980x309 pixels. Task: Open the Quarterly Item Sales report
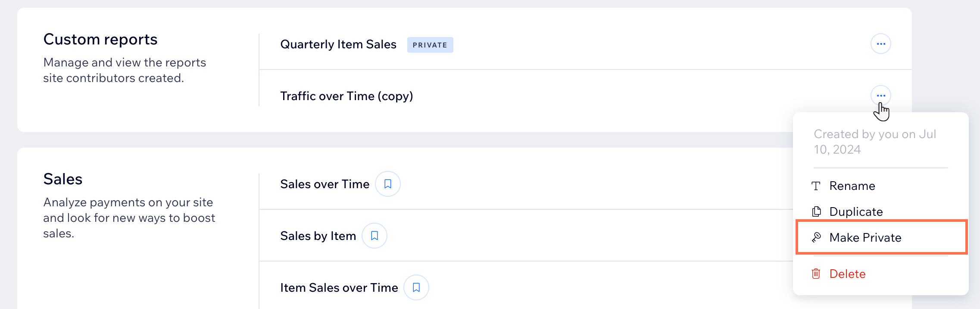click(x=338, y=44)
